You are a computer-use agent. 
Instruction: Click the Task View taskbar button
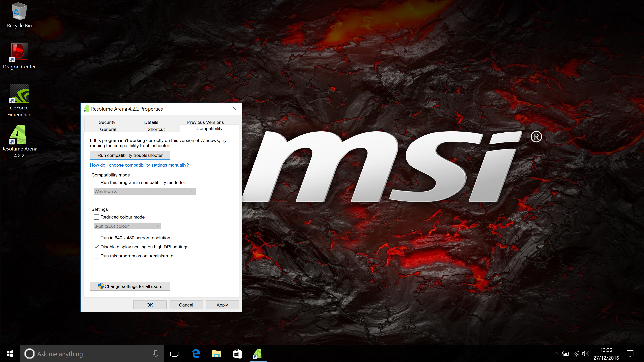174,354
